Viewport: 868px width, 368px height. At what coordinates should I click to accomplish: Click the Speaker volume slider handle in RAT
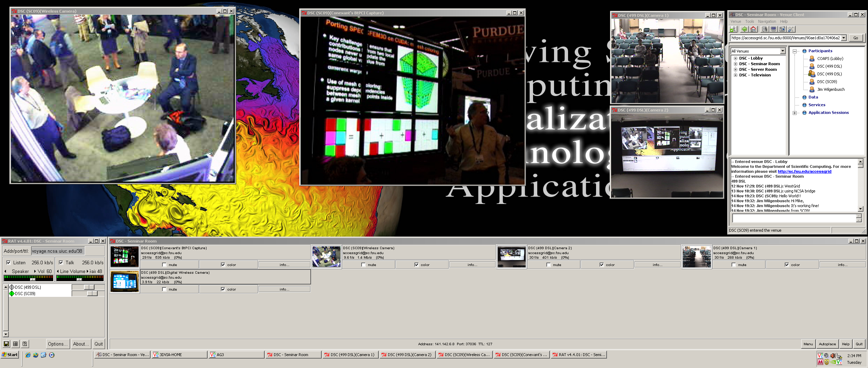33,279
